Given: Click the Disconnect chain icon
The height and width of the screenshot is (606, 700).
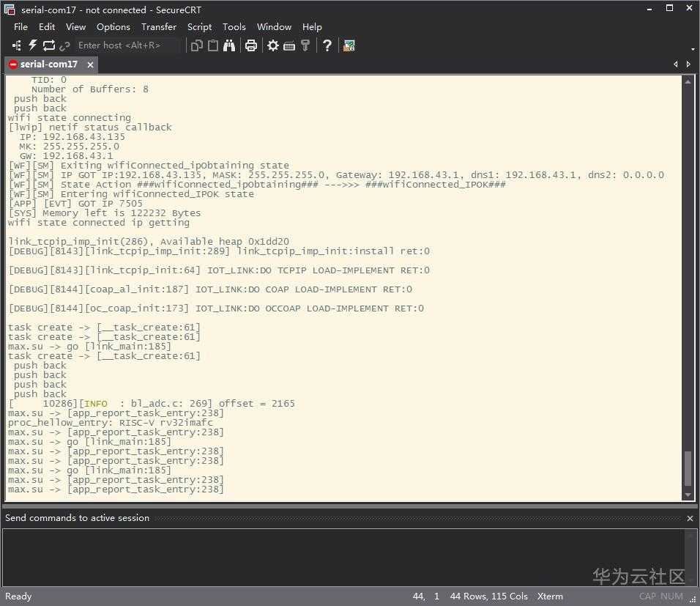Looking at the screenshot, I should click(64, 45).
